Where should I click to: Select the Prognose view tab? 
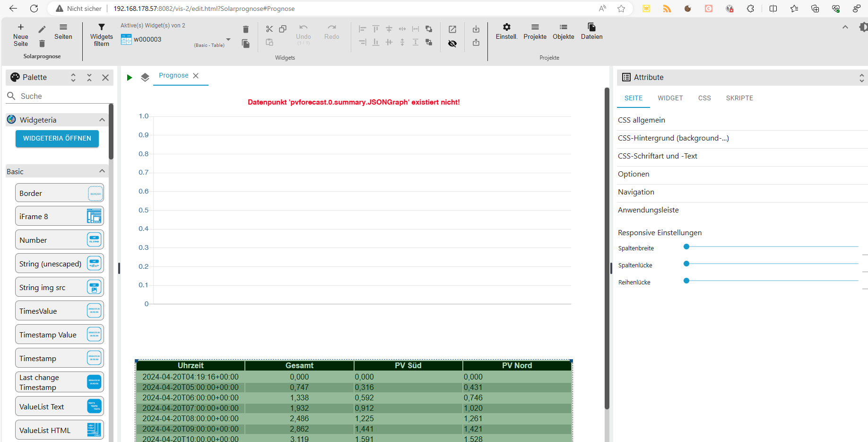tap(174, 75)
